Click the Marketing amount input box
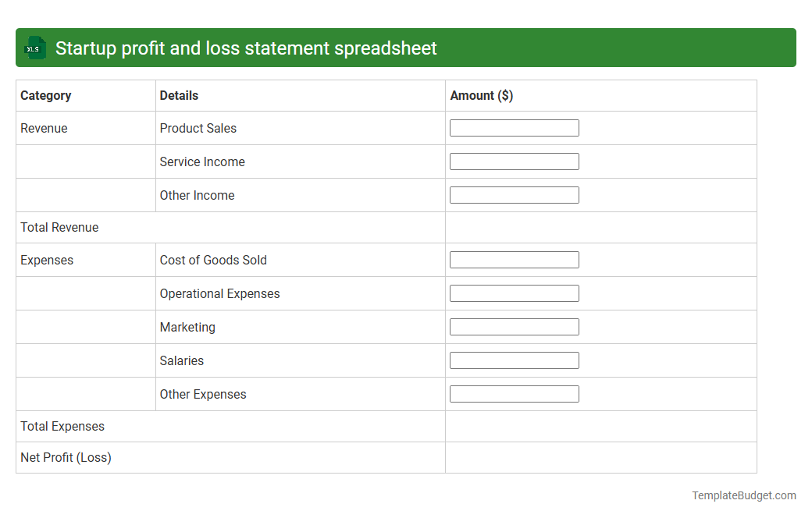This screenshot has width=812, height=518. (514, 326)
